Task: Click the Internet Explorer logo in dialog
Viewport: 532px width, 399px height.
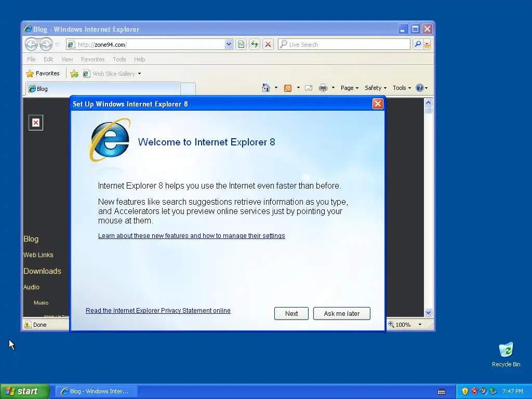Action: point(110,139)
